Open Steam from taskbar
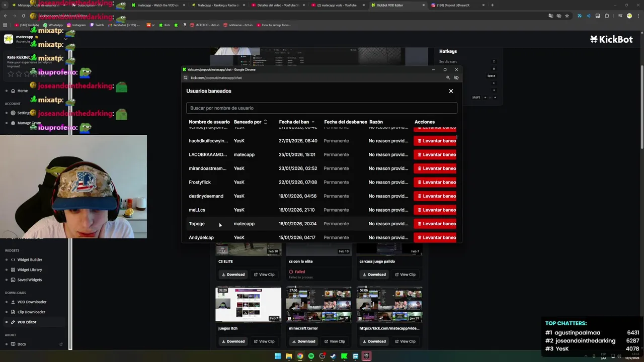644x362 pixels. click(333, 356)
